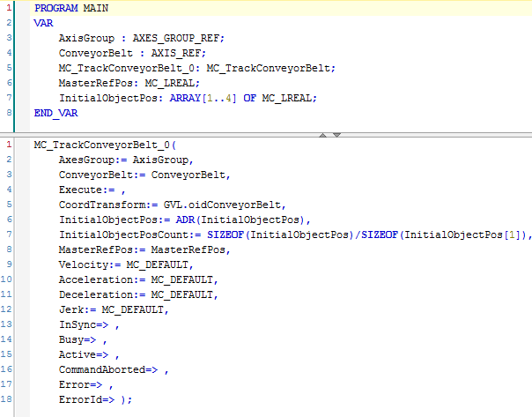Click the 'Active=> ,' output line
Screen dimensions: 532x417
point(89,354)
